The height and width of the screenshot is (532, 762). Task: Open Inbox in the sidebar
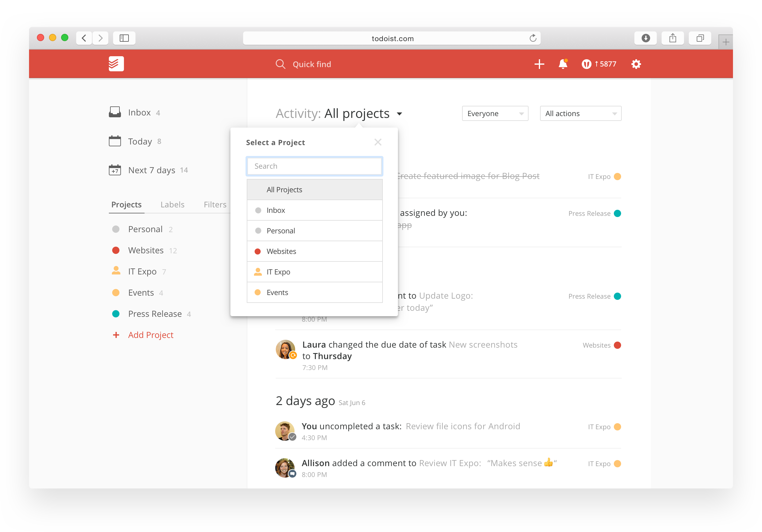click(x=135, y=112)
